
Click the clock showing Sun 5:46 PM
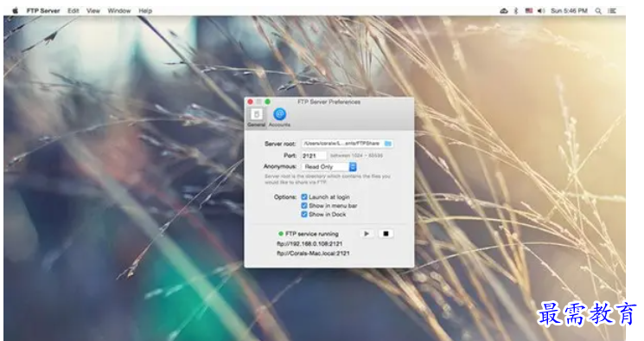point(569,10)
